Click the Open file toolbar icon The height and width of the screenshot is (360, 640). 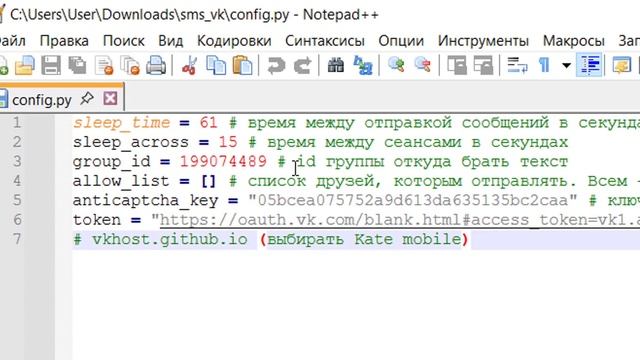(x=24, y=65)
